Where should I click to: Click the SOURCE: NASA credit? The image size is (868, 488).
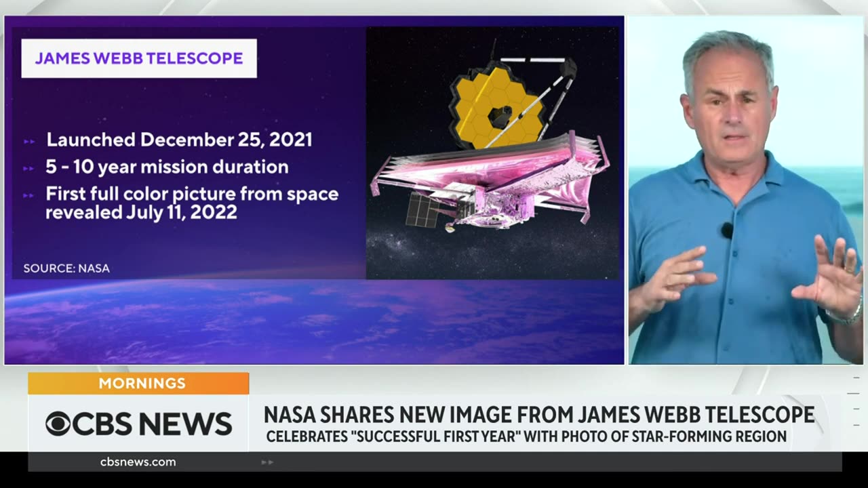click(66, 268)
